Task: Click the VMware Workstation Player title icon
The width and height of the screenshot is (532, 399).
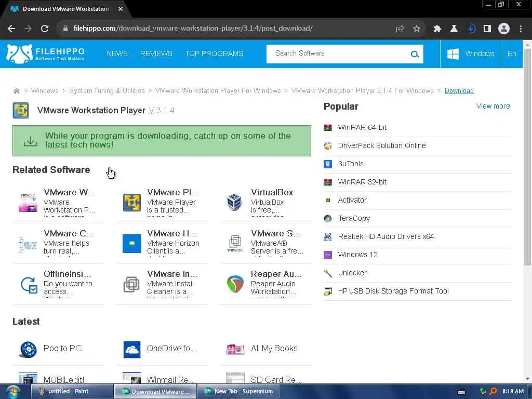Action: pyautogui.click(x=21, y=110)
